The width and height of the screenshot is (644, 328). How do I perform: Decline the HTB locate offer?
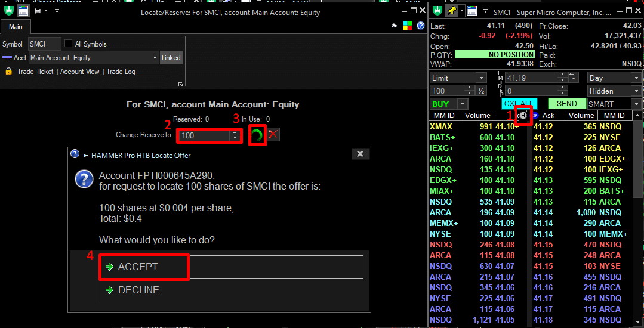[138, 290]
